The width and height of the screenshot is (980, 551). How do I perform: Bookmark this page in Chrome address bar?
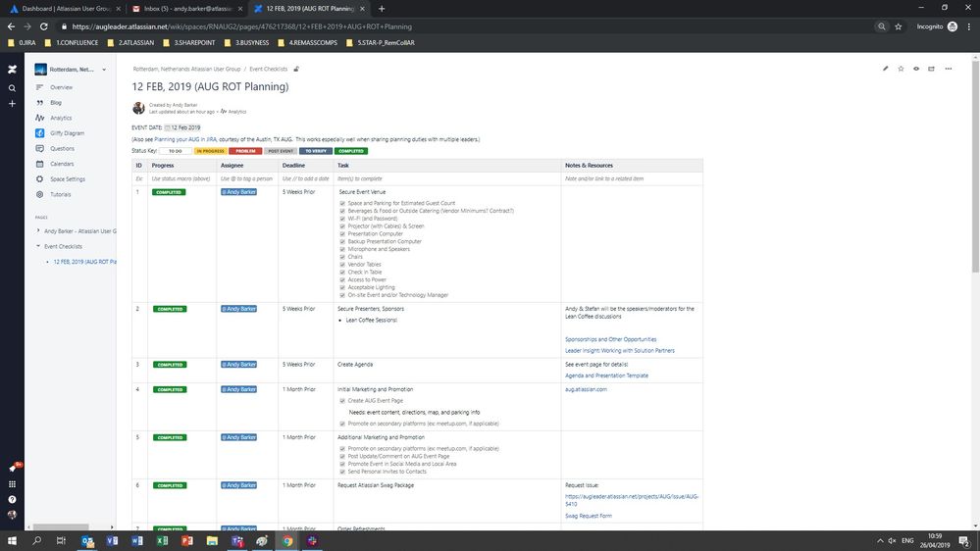tap(899, 26)
